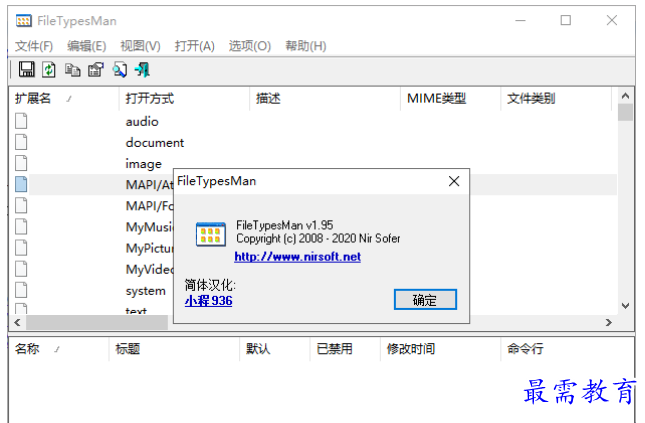Image resolution: width=645 pixels, height=423 pixels.
Task: Click the program icon in About dialog
Action: [x=211, y=234]
